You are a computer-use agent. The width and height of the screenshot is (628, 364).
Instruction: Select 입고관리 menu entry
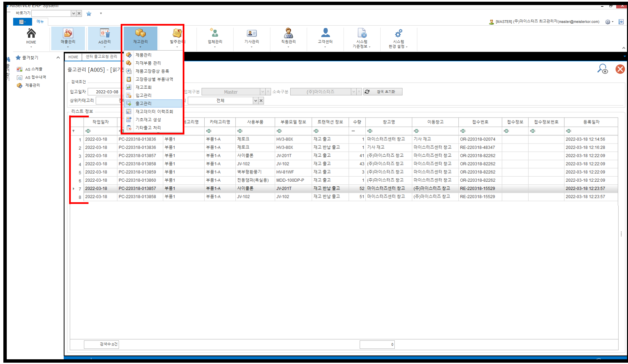(153, 95)
